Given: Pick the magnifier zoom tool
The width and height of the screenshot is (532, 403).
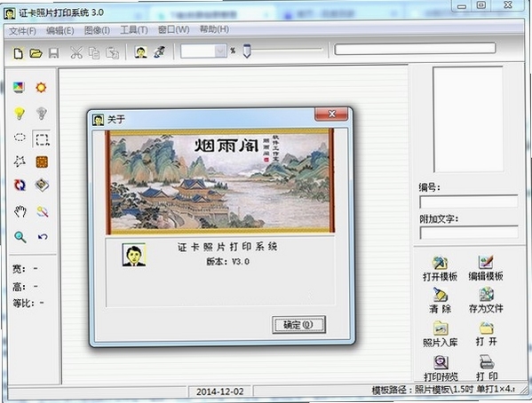Looking at the screenshot, I should 20,237.
